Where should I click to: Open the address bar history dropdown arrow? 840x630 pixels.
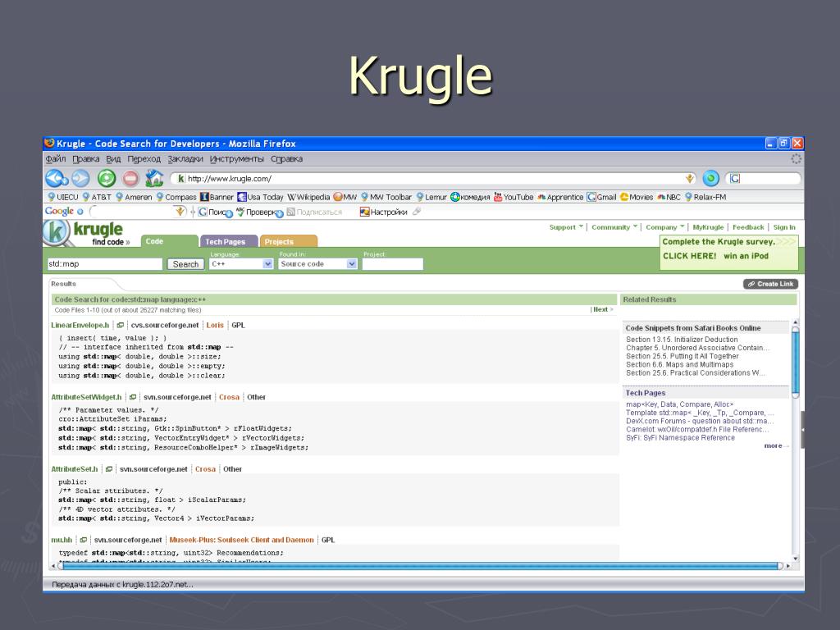click(x=690, y=178)
